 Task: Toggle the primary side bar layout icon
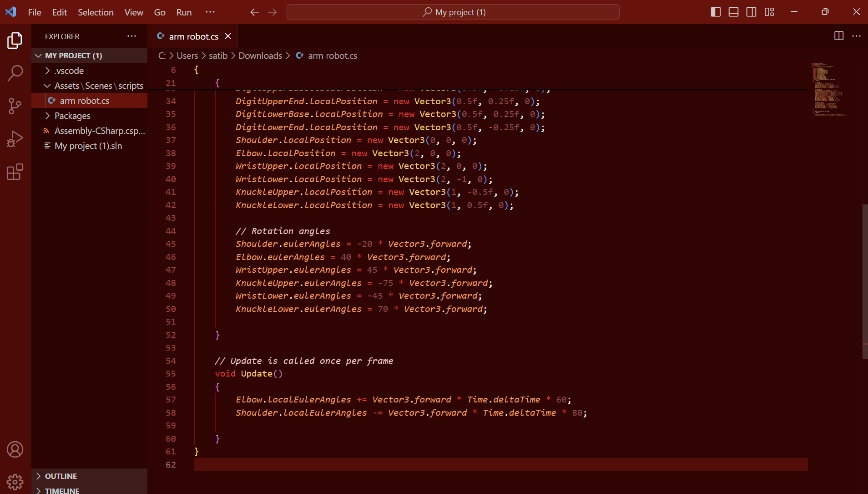coord(716,12)
